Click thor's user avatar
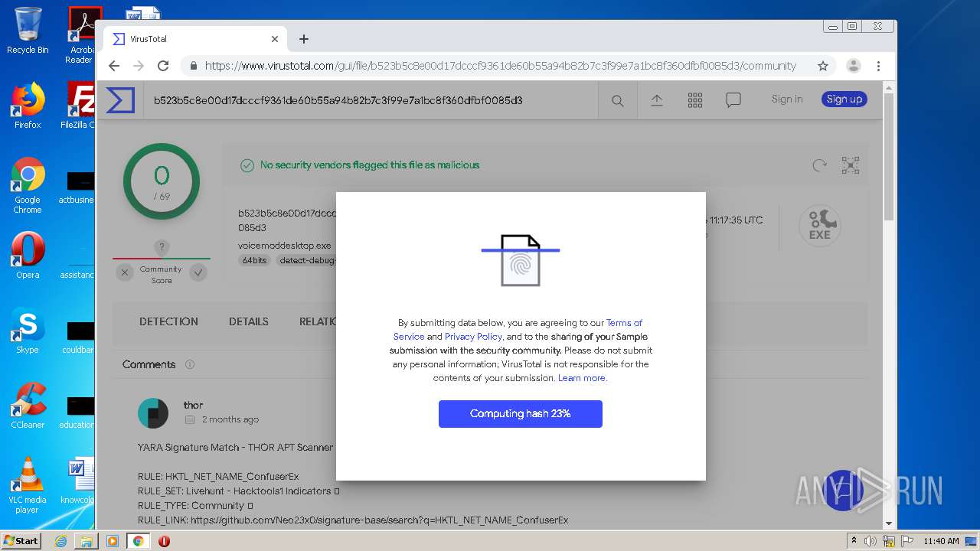The height and width of the screenshot is (551, 980). point(153,412)
